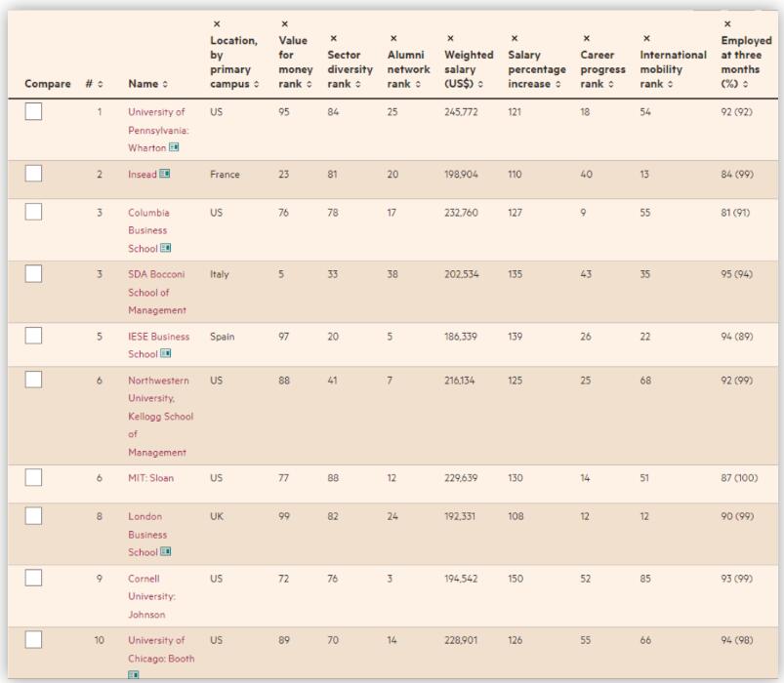Check the Cornell Johnson compare box
Image resolution: width=784 pixels, height=683 pixels.
tap(33, 578)
